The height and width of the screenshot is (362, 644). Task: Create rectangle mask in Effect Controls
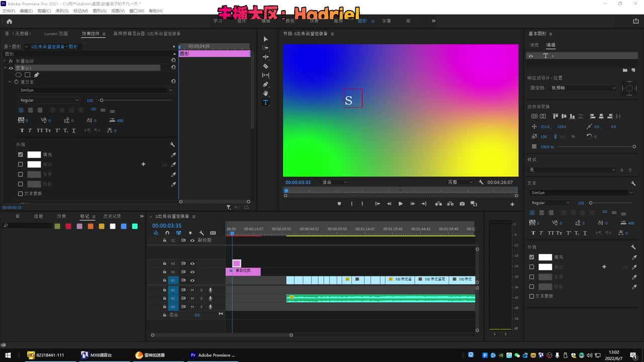pos(28,75)
